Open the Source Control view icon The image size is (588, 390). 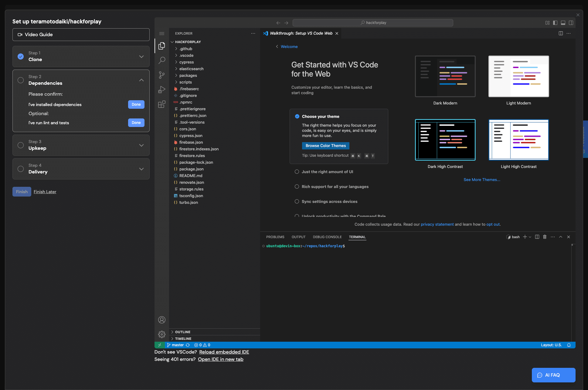coord(162,75)
